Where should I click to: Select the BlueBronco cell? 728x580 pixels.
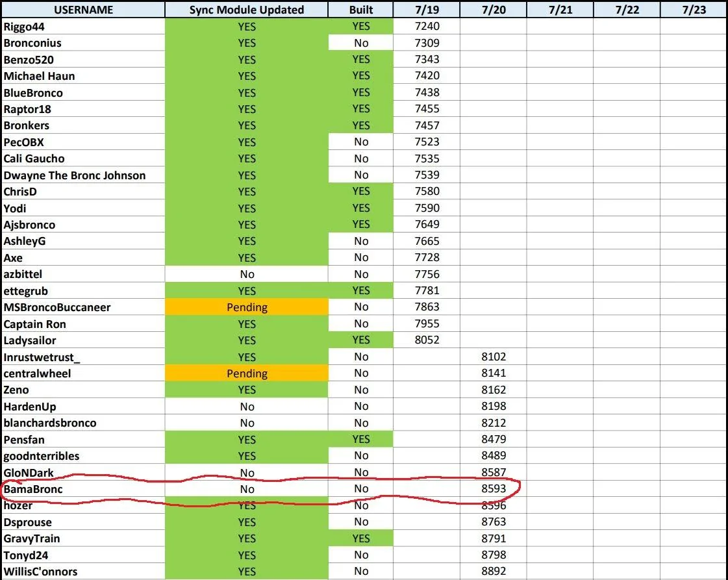click(83, 92)
